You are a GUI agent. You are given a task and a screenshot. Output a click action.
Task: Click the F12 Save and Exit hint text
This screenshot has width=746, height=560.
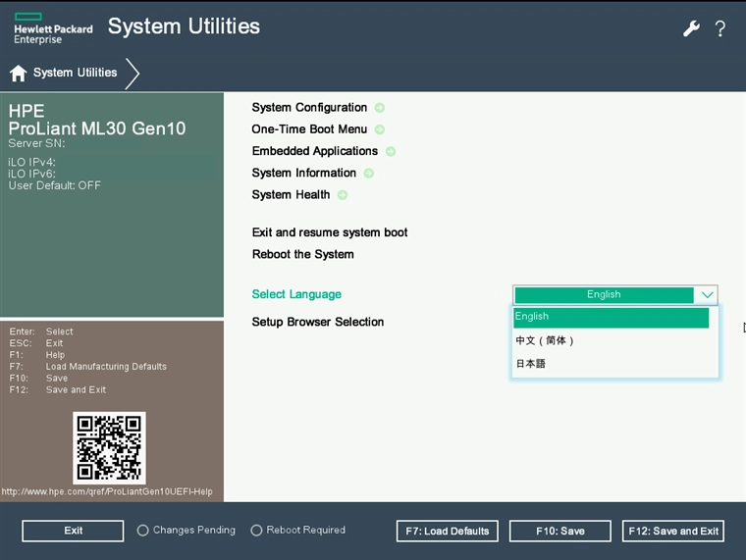[58, 389]
